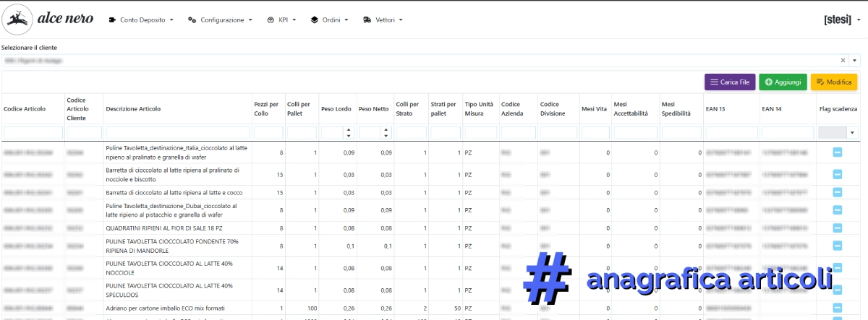
Task: Expand the cliente selector dropdown arrow
Action: pos(854,61)
